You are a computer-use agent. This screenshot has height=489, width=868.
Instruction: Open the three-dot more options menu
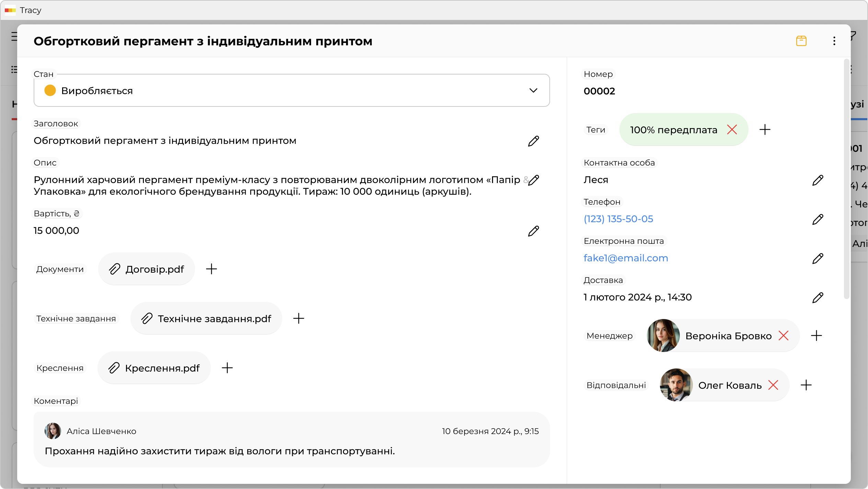click(x=834, y=41)
